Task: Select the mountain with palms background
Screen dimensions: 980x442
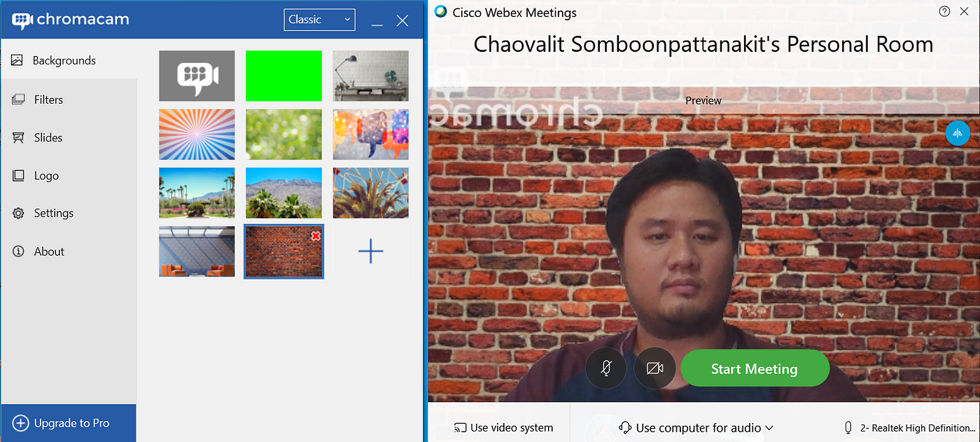Action: 283,193
